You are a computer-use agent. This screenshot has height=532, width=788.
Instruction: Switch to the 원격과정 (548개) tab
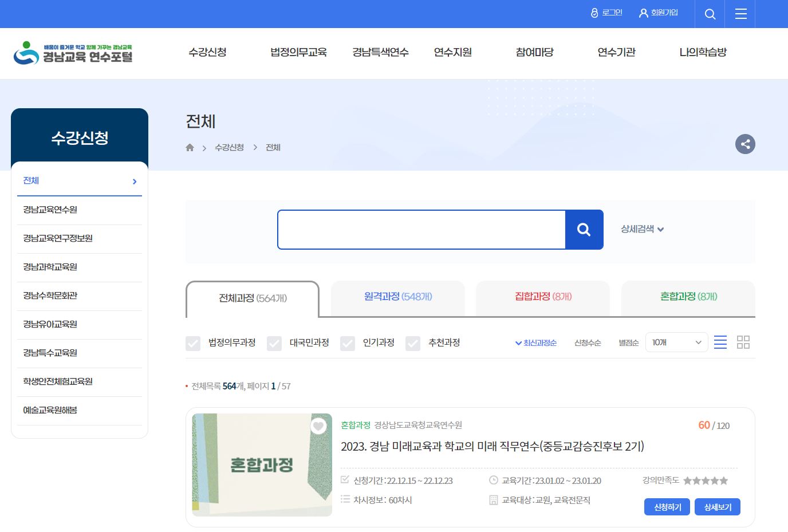(397, 296)
